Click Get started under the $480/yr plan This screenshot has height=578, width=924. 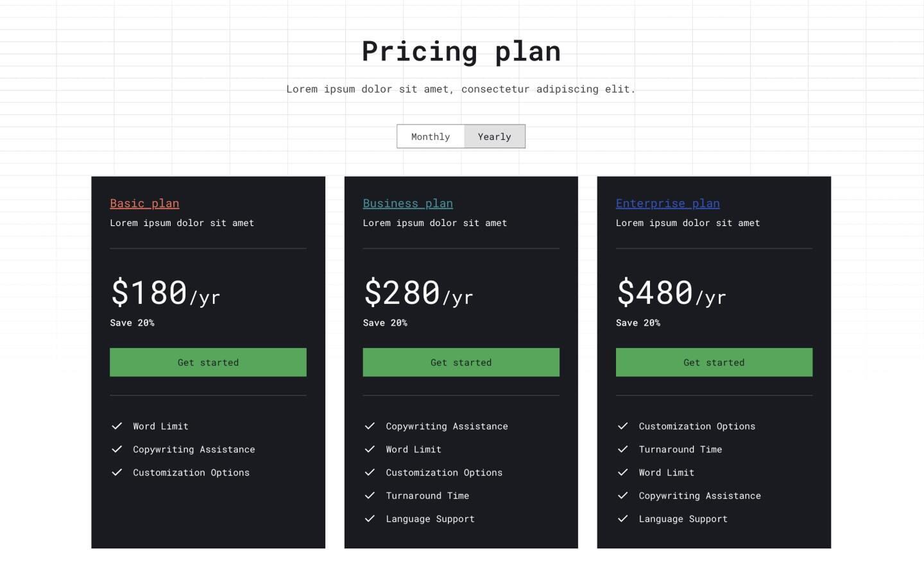click(714, 362)
